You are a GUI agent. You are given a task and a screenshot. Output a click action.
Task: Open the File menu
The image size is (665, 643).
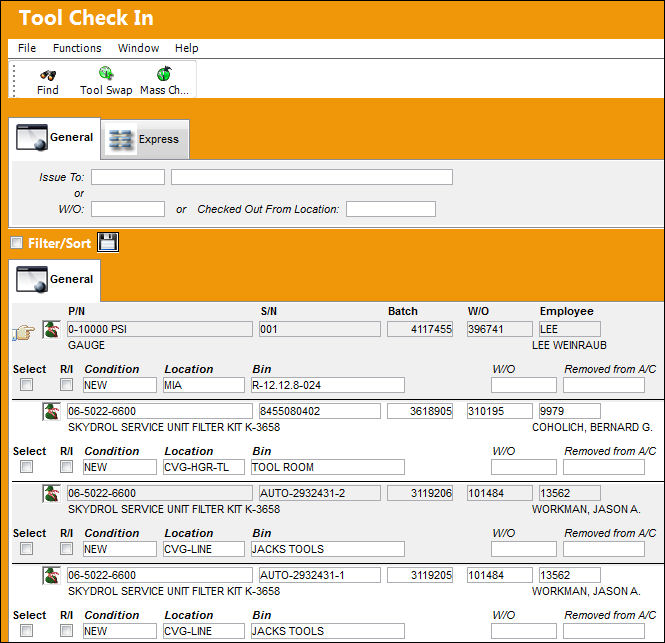[x=27, y=48]
